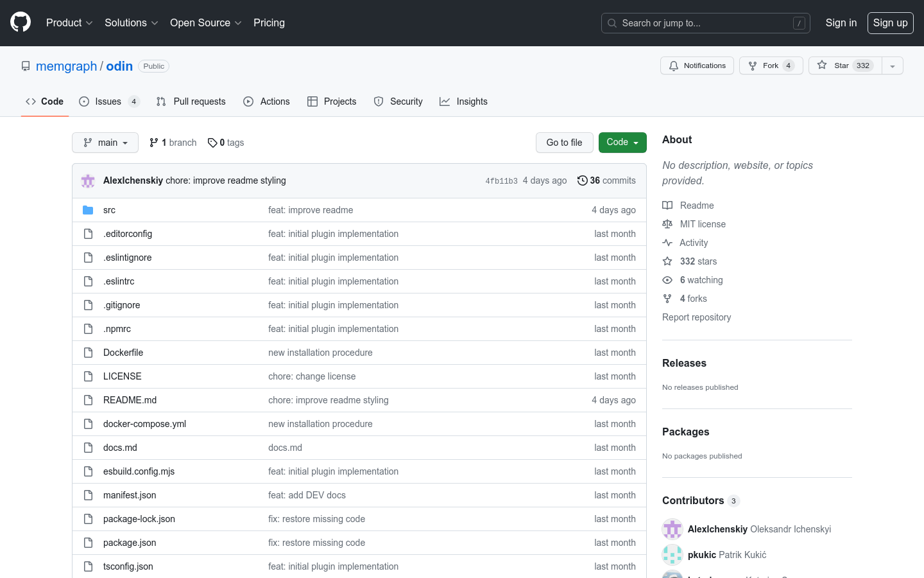The image size is (924, 578).
Task: Star the repository with Star button
Action: pos(845,66)
